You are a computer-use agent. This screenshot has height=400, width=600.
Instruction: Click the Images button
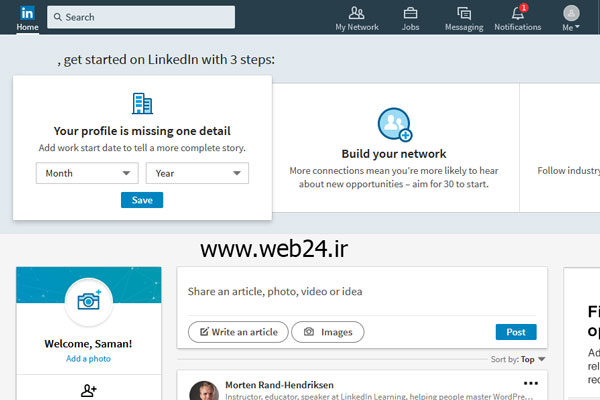(328, 332)
